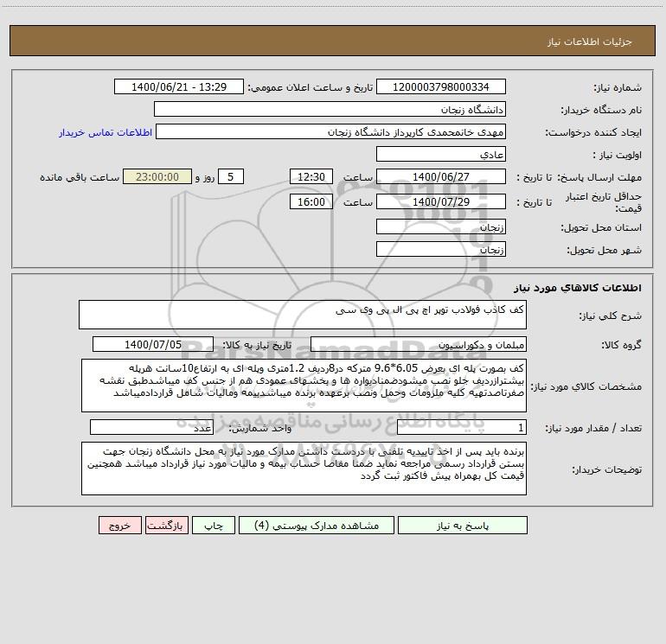The height and width of the screenshot is (644, 666).
Task: Click the 'پاسخ به نیاز' button
Action: (463, 526)
